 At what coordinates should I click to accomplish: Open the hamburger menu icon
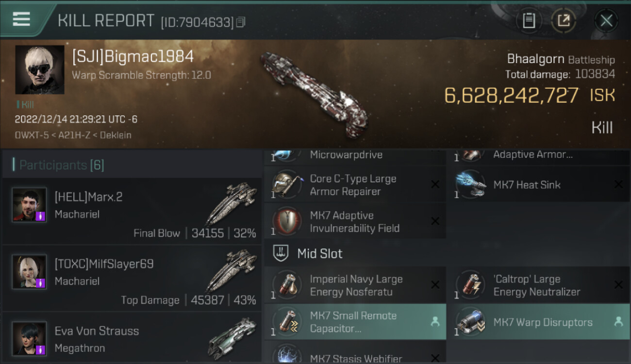pos(21,19)
